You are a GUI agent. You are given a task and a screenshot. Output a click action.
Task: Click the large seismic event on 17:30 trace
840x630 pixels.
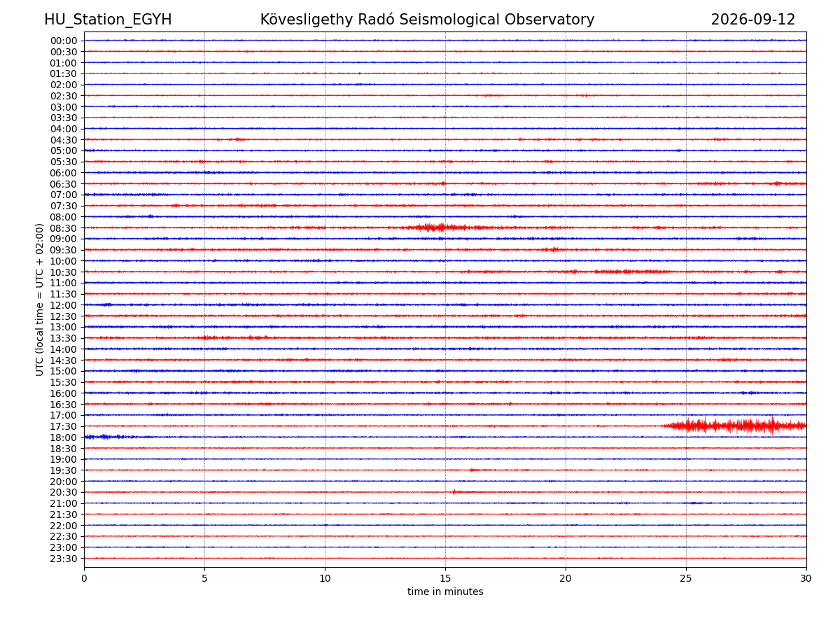tap(735, 426)
